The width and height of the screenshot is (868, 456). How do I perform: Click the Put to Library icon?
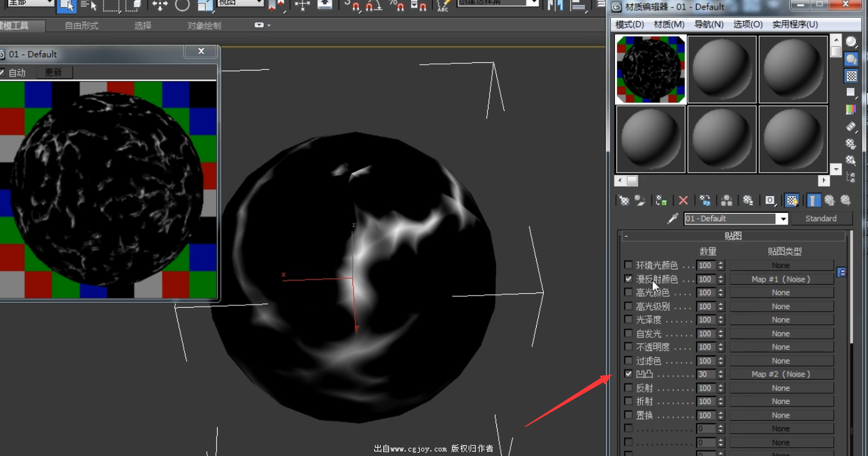pyautogui.click(x=748, y=201)
